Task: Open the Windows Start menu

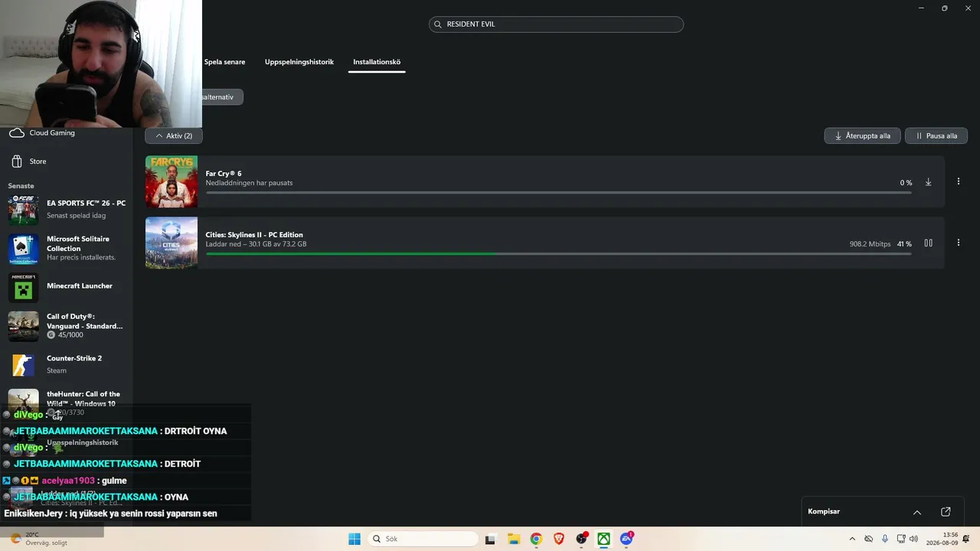Action: coord(354,539)
